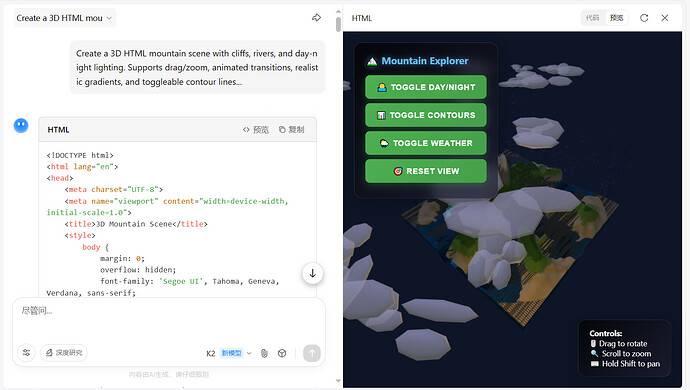Viewport: 690px width, 390px height.
Task: Enable the deep research option
Action: (x=64, y=353)
